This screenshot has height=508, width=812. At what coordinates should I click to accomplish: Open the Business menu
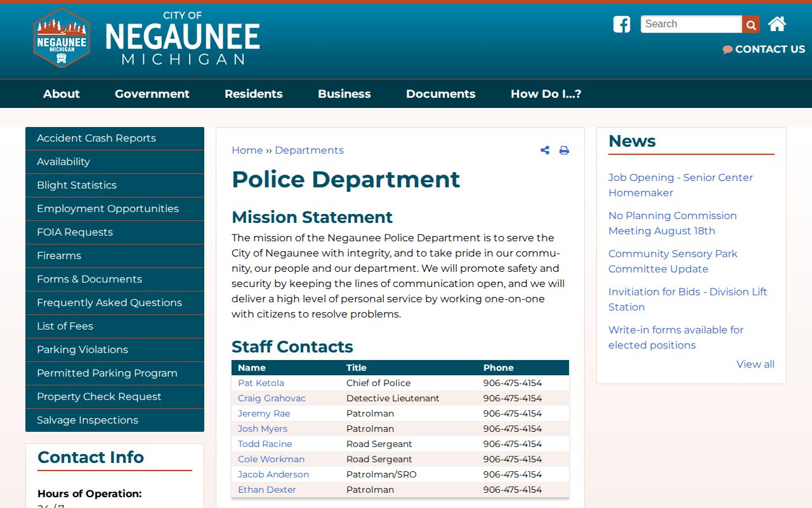pyautogui.click(x=344, y=94)
